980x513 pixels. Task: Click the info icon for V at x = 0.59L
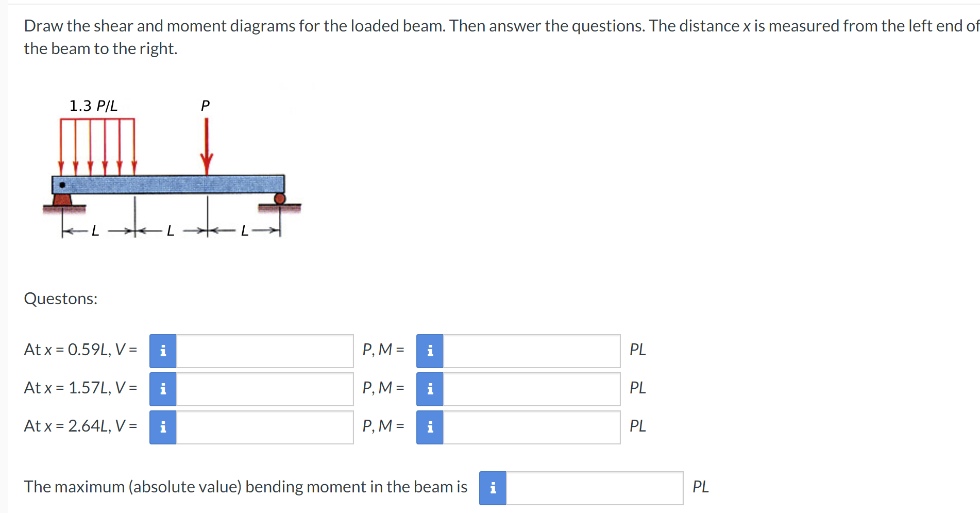163,351
